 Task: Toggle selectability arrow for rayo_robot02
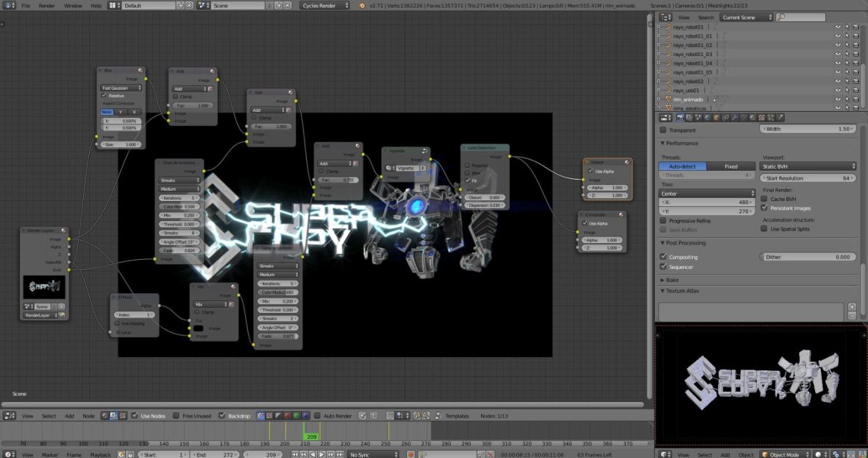pos(847,81)
